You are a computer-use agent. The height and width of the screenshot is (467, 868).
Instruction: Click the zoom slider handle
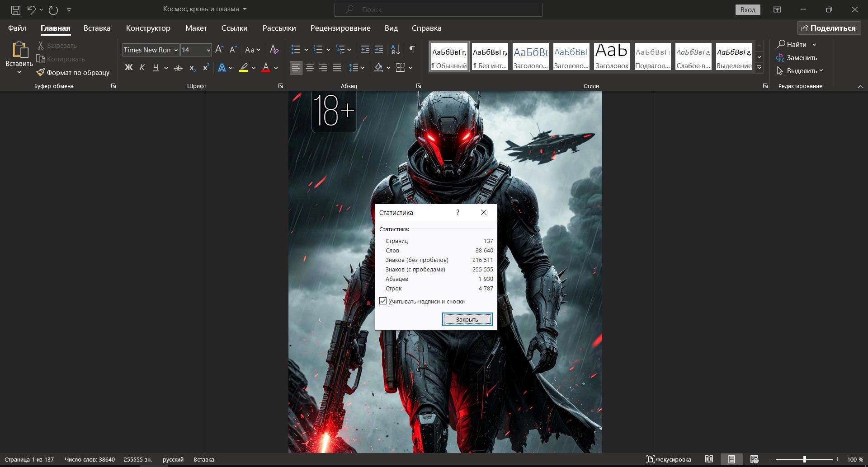(805, 459)
